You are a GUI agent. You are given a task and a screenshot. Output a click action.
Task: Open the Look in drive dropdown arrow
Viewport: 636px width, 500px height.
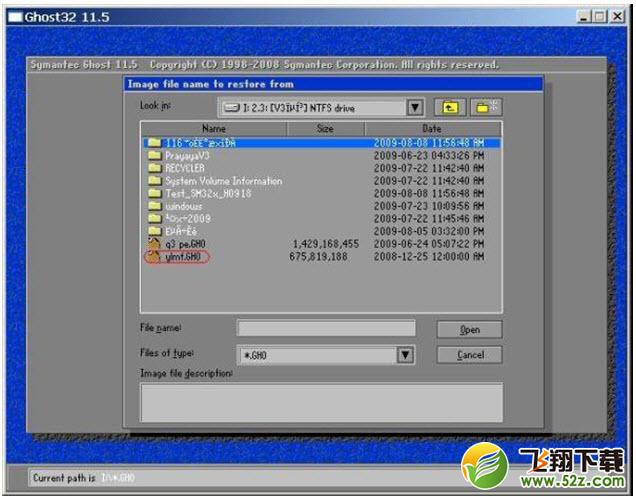415,107
